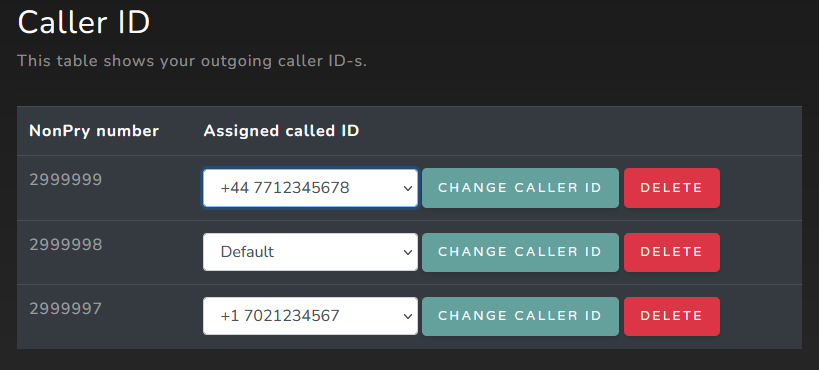Select the NonPry number 2999997 cell

(66, 309)
